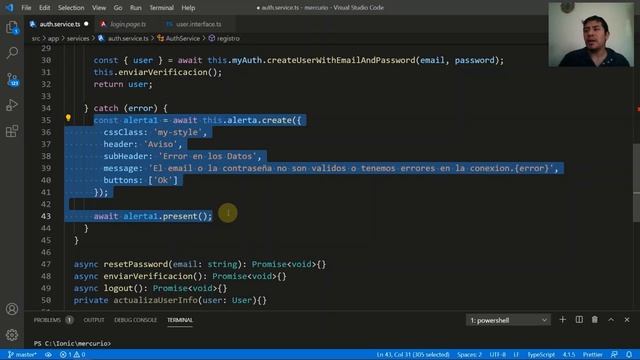
Task: Switch to the user.interface.ts editor tab
Action: pos(198,24)
